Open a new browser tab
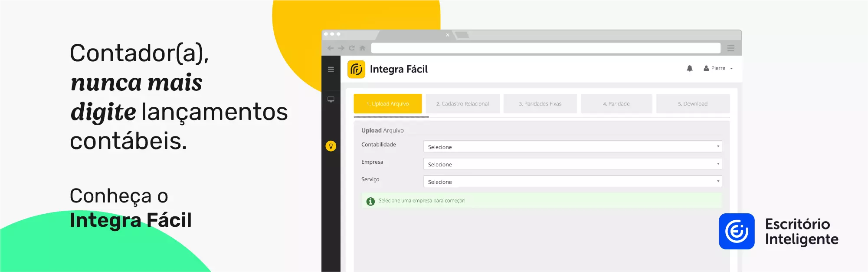This screenshot has width=868, height=272. (462, 35)
